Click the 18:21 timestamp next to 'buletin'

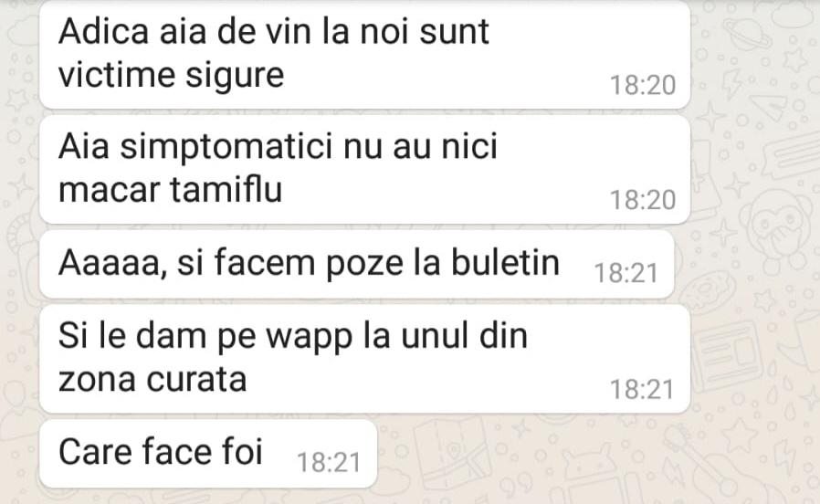tap(626, 273)
